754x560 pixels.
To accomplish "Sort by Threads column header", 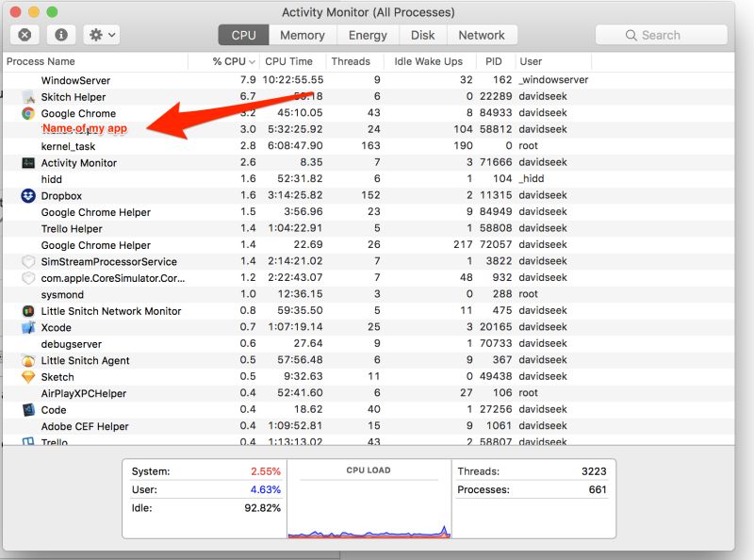I will (x=355, y=61).
